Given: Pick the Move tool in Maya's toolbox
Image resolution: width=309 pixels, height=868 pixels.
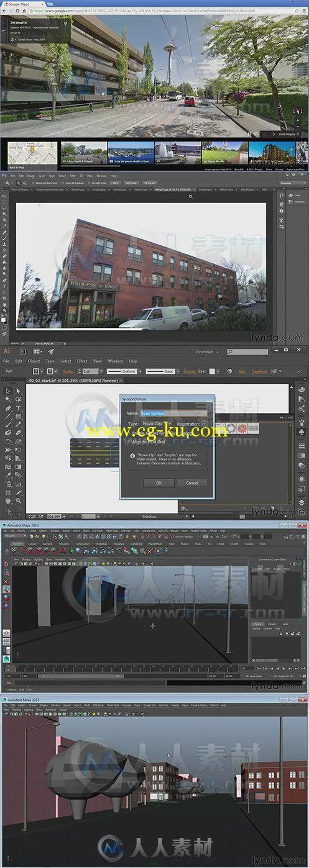Looking at the screenshot, I should pos(6,588).
